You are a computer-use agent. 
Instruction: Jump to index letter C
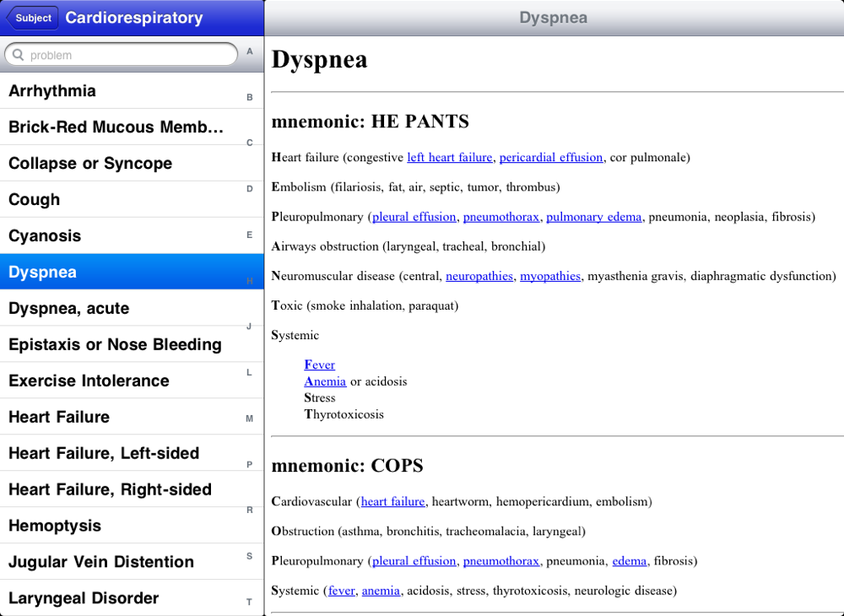tap(249, 143)
